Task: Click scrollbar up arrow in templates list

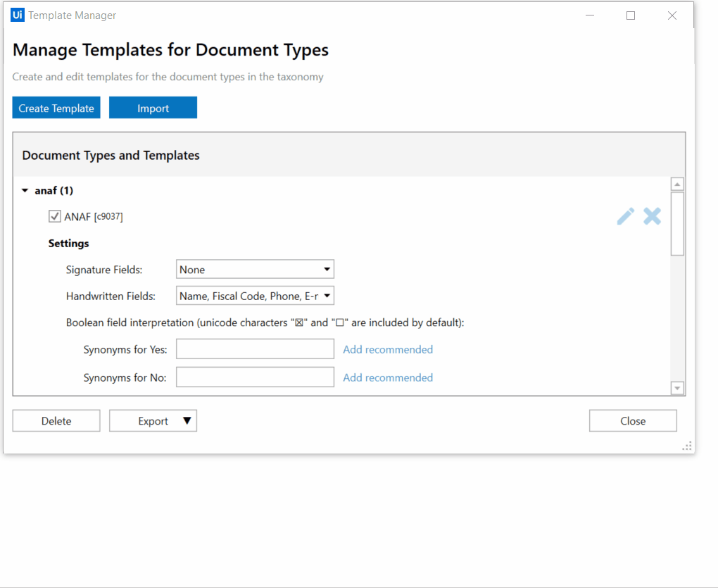Action: (677, 184)
